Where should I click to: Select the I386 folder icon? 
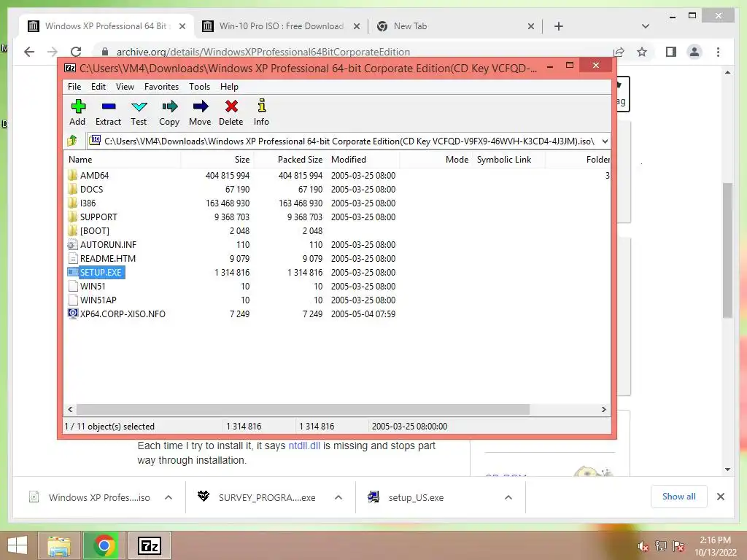(x=72, y=203)
